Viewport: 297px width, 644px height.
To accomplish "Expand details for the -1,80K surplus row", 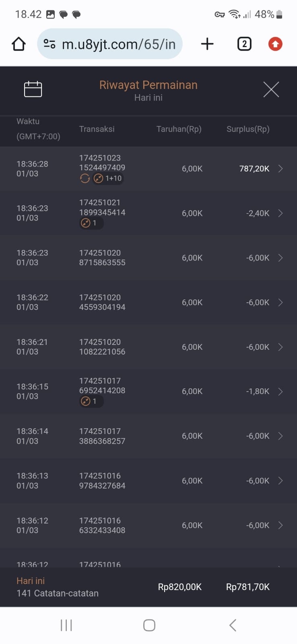I will 280,392.
